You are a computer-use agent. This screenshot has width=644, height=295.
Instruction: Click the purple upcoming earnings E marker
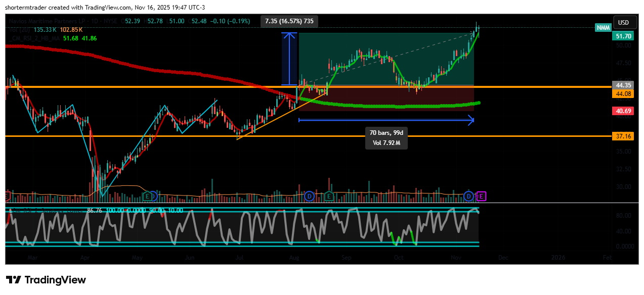tap(482, 196)
